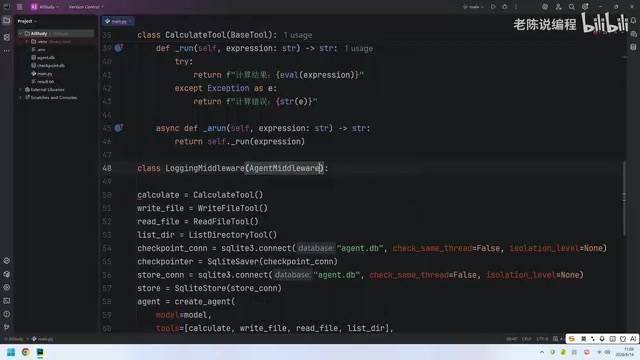The width and height of the screenshot is (640, 360).
Task: Open Python Console tool window icon
Action: [x=7, y=261]
